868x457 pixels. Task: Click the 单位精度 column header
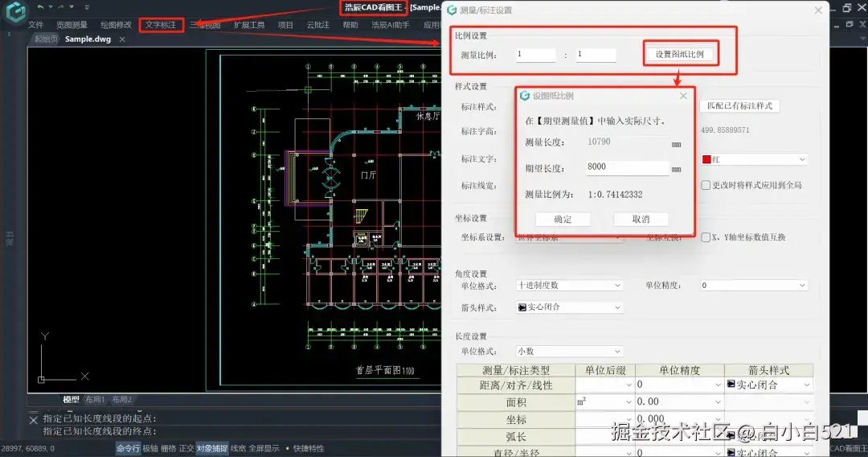tap(679, 370)
